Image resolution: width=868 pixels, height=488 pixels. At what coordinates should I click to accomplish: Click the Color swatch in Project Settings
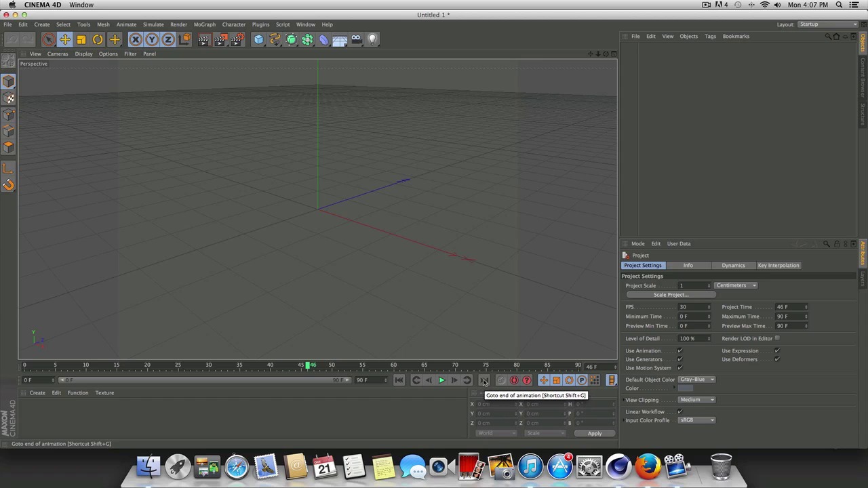click(x=686, y=388)
